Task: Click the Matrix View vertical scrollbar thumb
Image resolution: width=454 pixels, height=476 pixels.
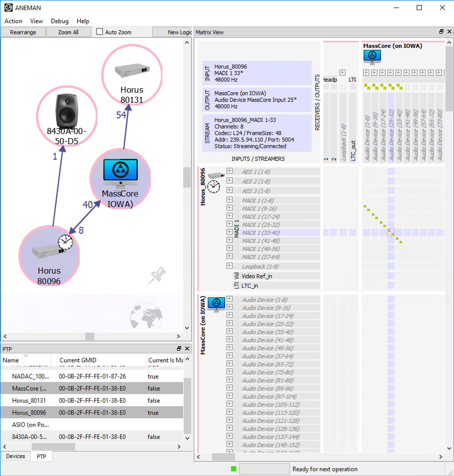Action: pos(449,79)
